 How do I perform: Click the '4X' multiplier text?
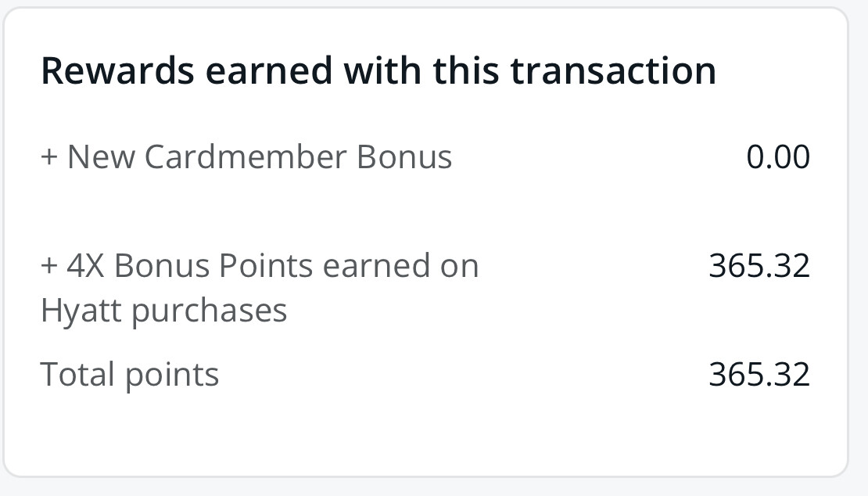(85, 265)
